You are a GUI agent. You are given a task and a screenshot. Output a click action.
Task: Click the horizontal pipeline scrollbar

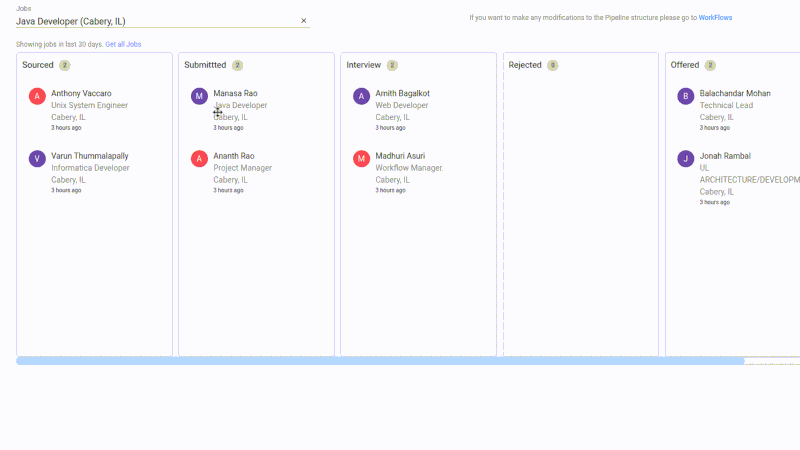coord(380,361)
